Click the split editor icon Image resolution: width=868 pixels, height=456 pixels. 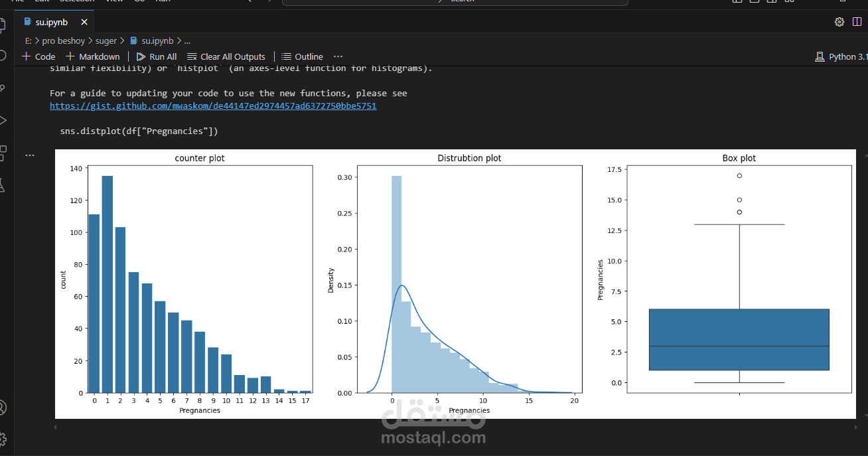(x=857, y=22)
